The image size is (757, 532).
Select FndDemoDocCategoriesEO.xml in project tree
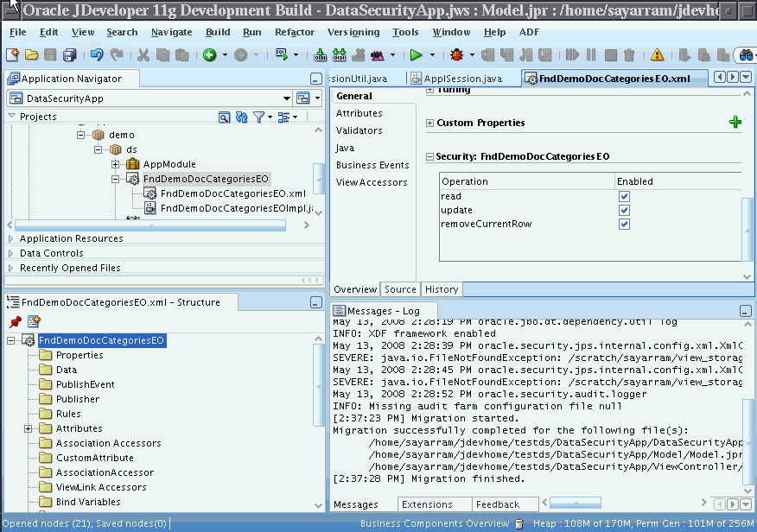233,194
